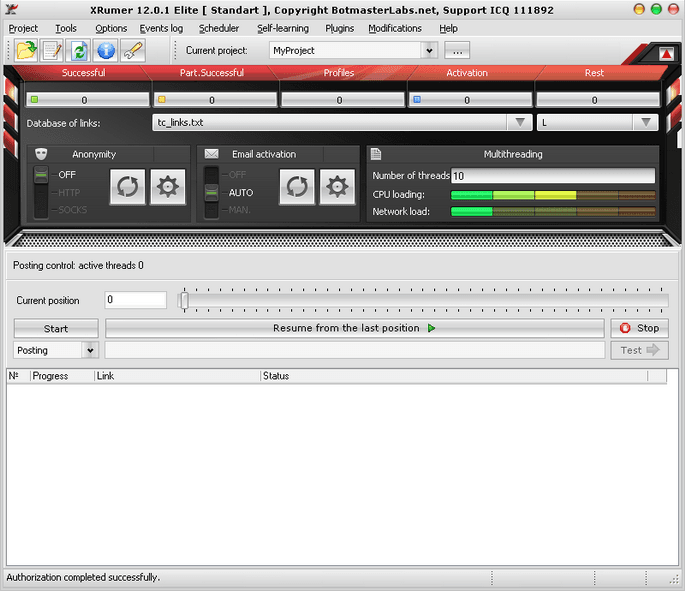The width and height of the screenshot is (685, 591).
Task: Click the Number of threads input field
Action: point(553,176)
